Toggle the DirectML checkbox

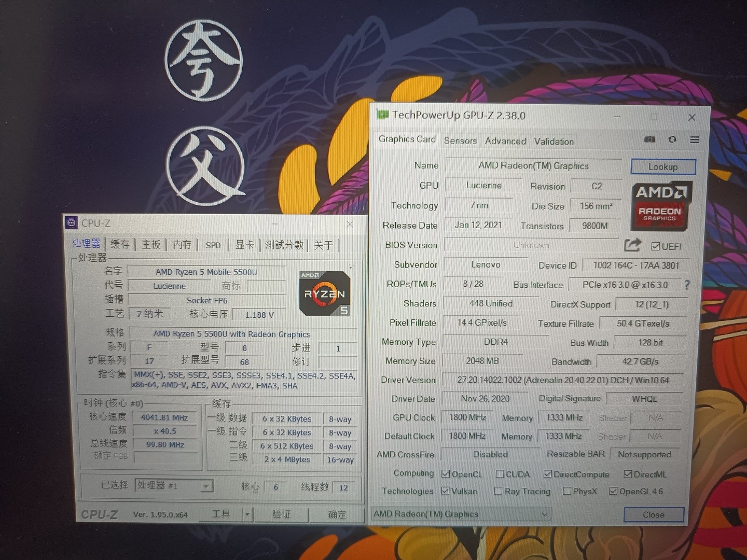coord(628,474)
